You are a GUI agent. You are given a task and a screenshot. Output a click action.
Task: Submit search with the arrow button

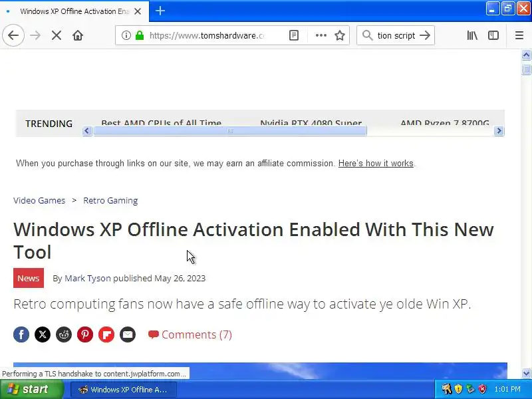(425, 35)
